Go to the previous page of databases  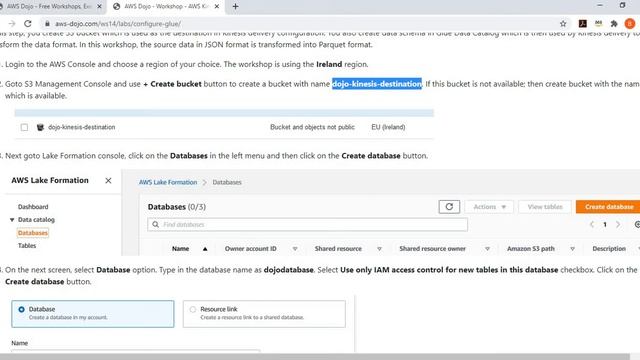pos(592,224)
